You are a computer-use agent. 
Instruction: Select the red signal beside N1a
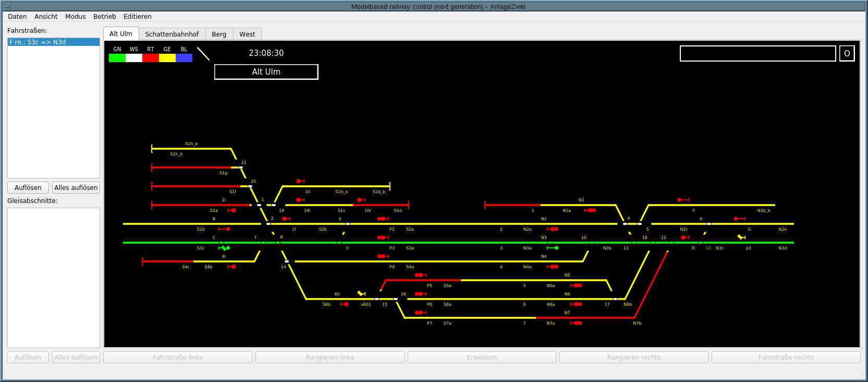point(590,210)
